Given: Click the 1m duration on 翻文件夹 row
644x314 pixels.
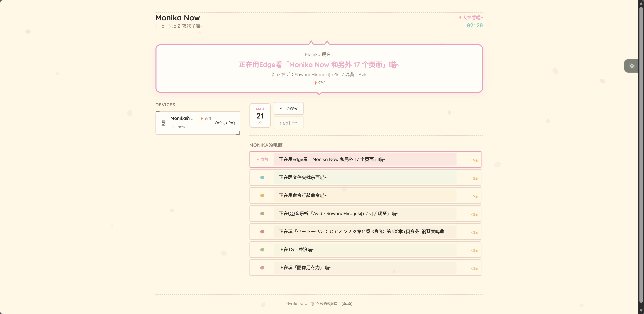Looking at the screenshot, I should [x=475, y=178].
